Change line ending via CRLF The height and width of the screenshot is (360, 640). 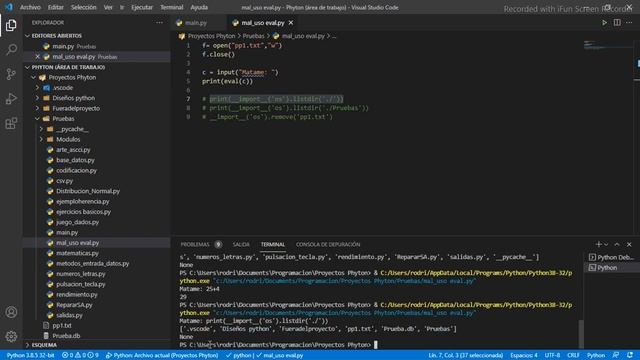point(573,355)
